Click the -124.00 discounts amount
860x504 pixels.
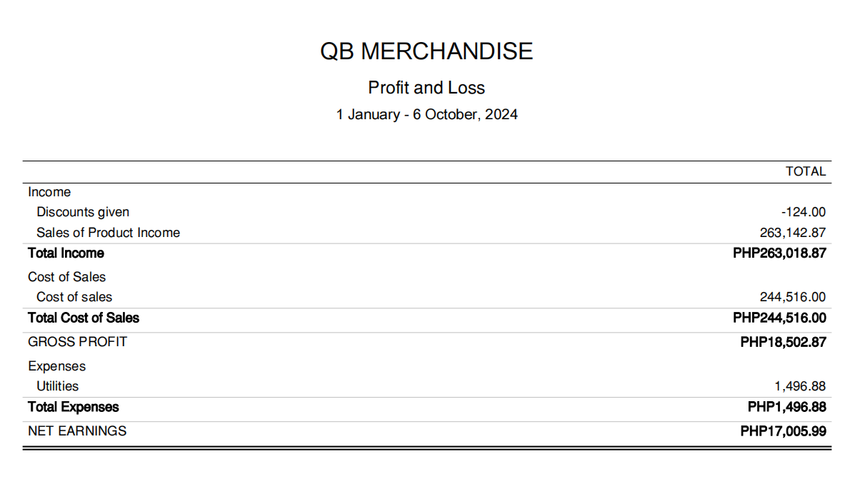coord(803,212)
